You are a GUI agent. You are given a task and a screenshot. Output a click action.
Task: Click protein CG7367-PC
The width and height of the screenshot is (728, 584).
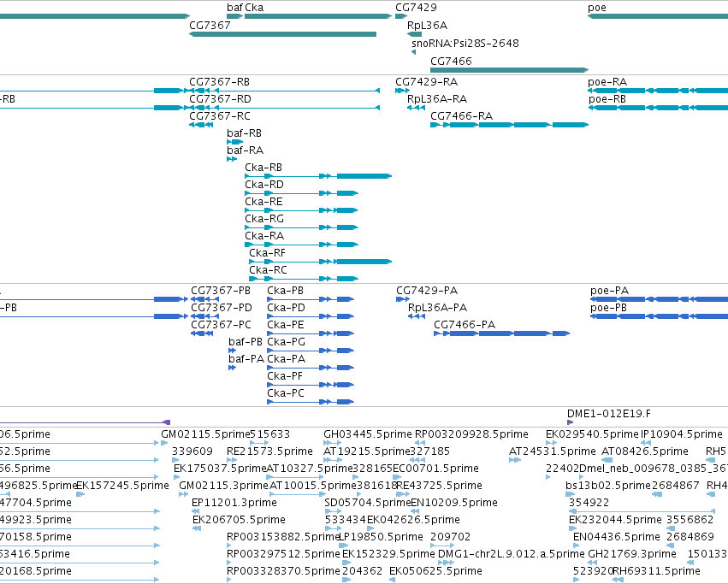tap(202, 333)
